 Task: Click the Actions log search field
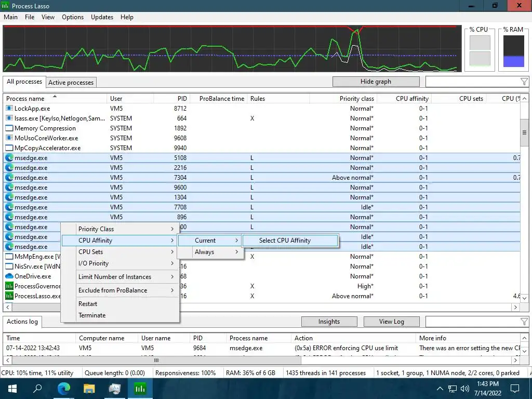click(x=472, y=322)
